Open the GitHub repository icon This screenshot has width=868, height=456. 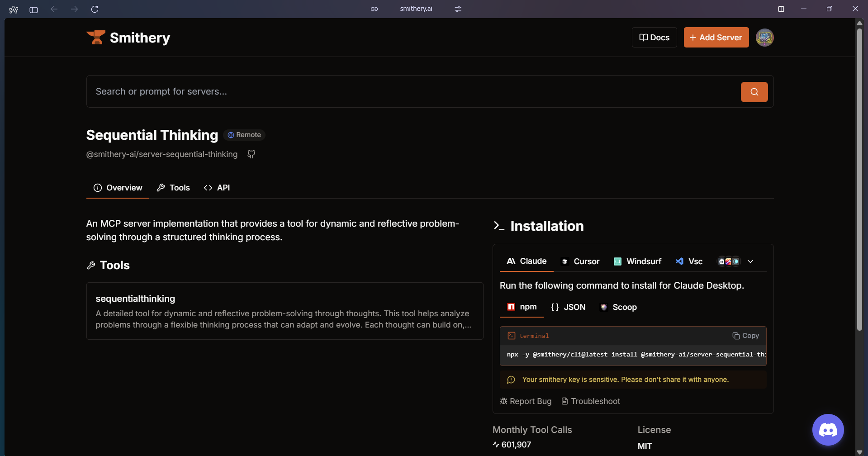click(x=251, y=154)
